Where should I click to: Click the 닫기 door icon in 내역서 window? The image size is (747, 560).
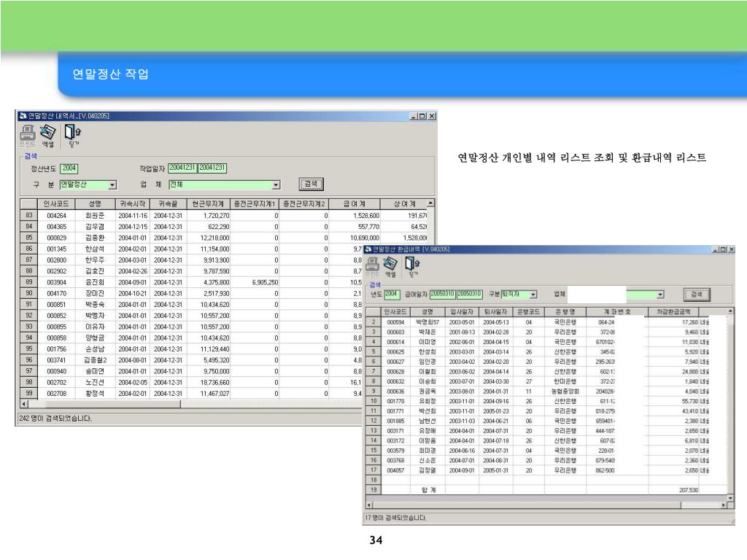click(x=73, y=135)
